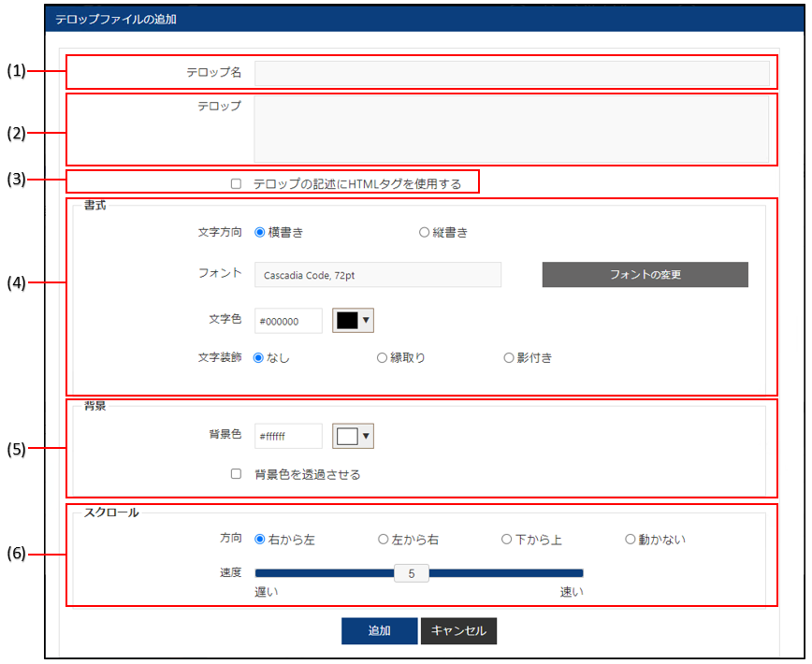Screen dimensions: 812x664
Task: Click the 遅い label under the slider
Action: pyautogui.click(x=267, y=592)
